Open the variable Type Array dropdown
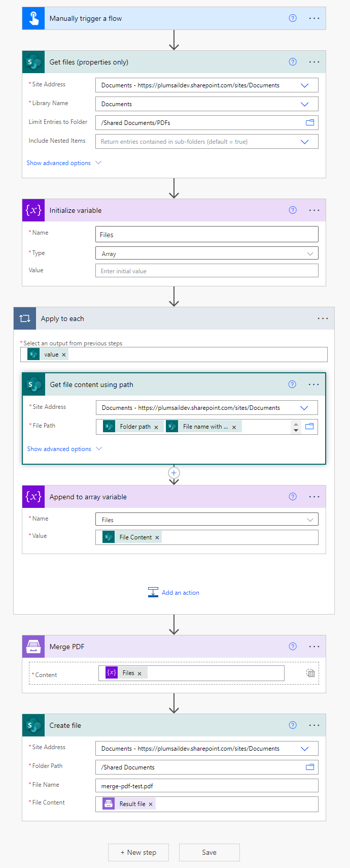 pyautogui.click(x=310, y=253)
